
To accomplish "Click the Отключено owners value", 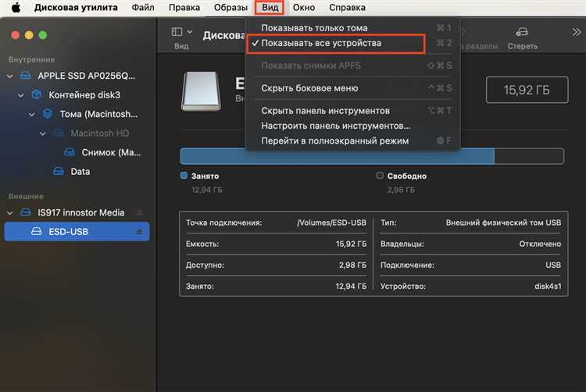I will coord(540,244).
